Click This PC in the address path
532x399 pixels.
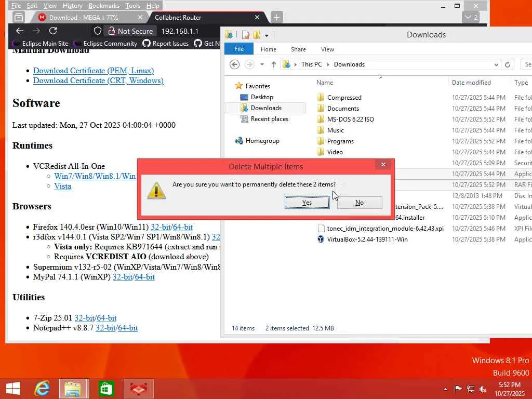tap(312, 64)
